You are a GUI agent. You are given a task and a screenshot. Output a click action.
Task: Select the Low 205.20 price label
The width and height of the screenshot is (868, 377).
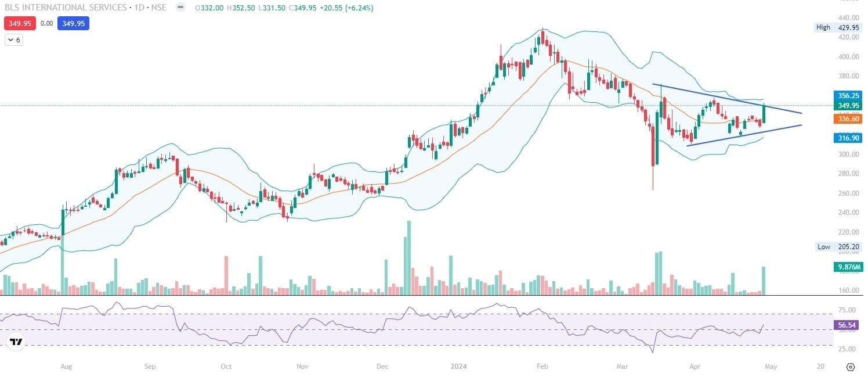838,247
